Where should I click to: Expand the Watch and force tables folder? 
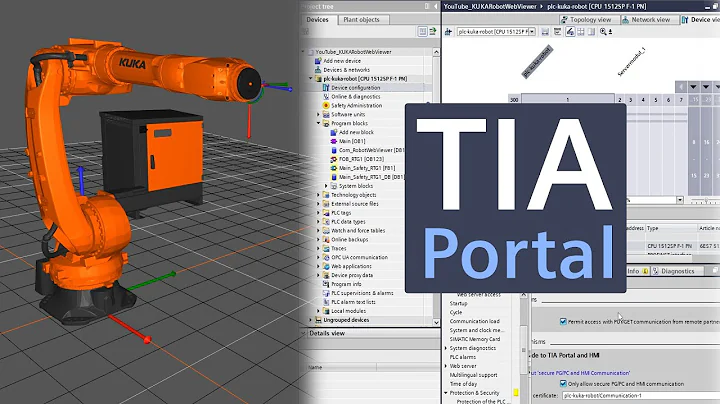point(319,230)
